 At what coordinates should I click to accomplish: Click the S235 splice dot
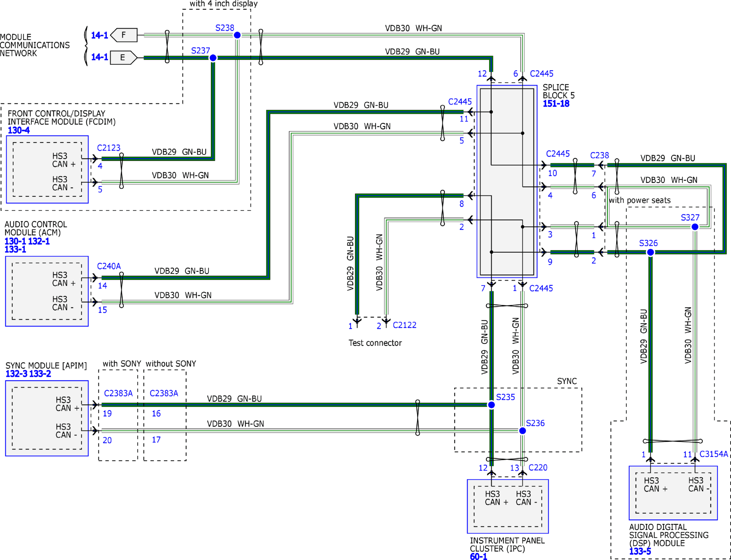pyautogui.click(x=491, y=405)
